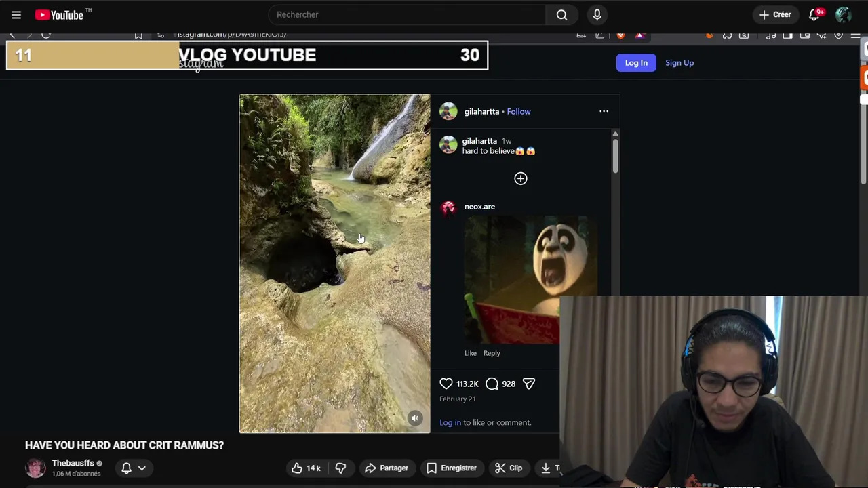Click the video title about crit Rammus
The image size is (868, 488).
click(124, 445)
